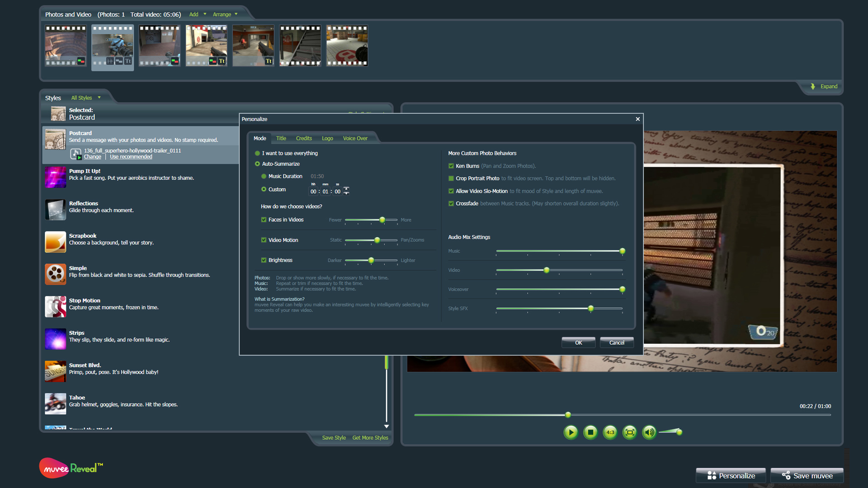Toggle Crossfade between music tracks
The width and height of the screenshot is (868, 488).
(451, 203)
